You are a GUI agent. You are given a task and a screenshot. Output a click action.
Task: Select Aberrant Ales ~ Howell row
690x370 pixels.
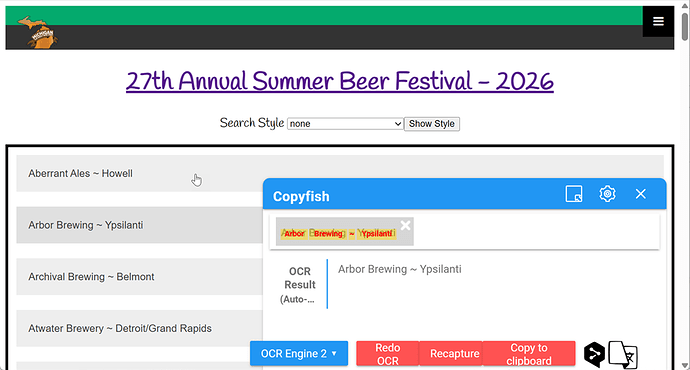click(340, 173)
